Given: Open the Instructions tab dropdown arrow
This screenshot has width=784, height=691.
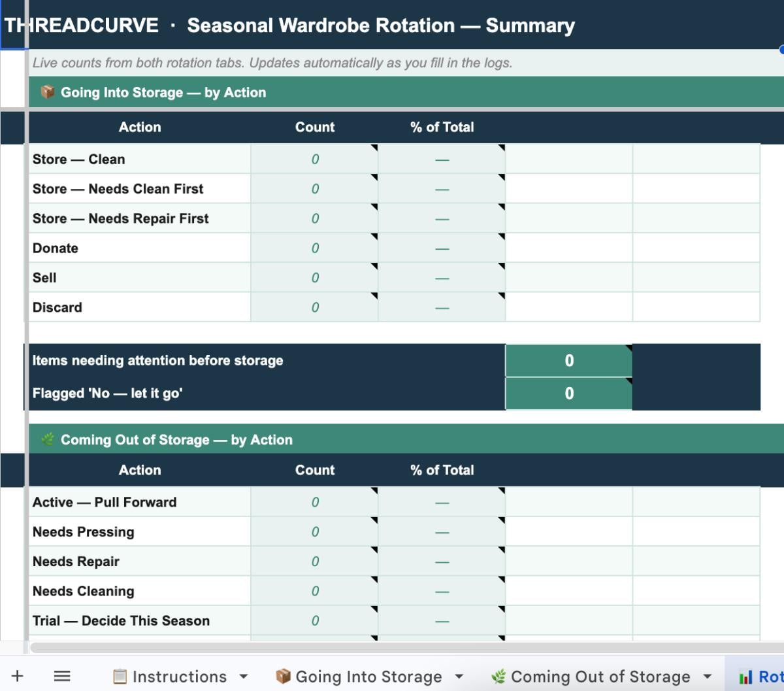Looking at the screenshot, I should point(244,677).
